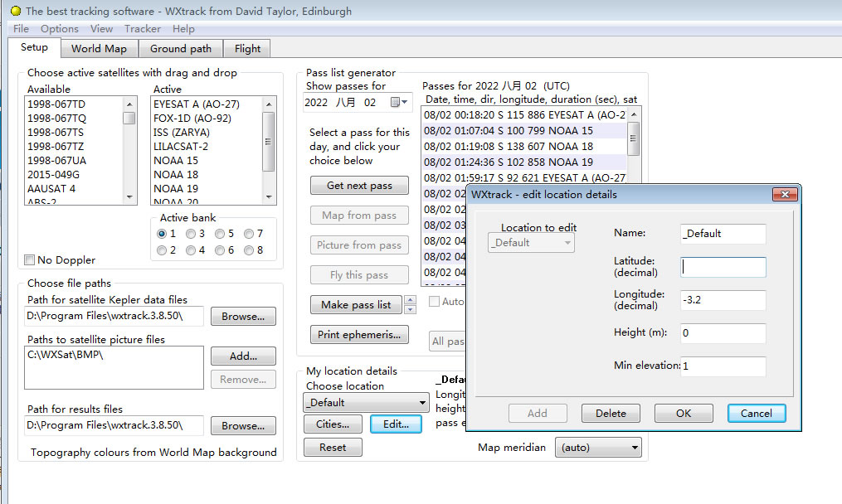The image size is (842, 504).
Task: Click the Latitude input field
Action: pos(723,267)
